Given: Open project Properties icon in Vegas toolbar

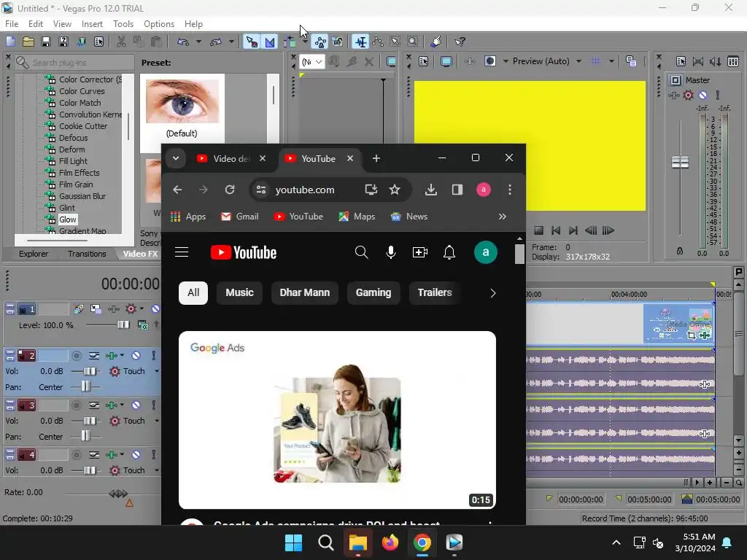Looking at the screenshot, I should (x=98, y=42).
